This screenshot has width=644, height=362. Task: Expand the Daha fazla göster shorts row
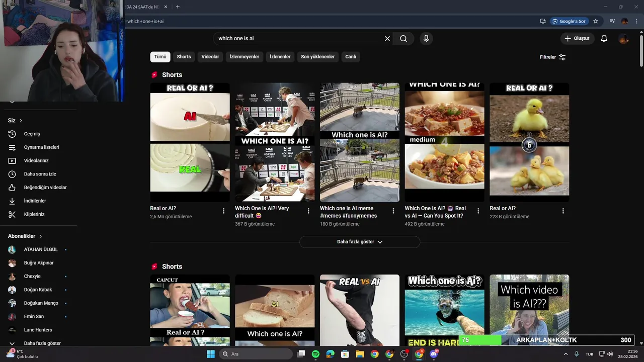click(360, 242)
